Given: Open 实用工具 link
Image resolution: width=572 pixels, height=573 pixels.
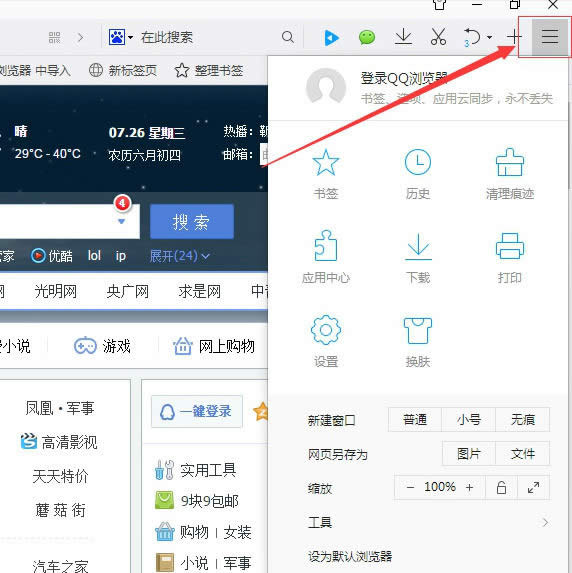Looking at the screenshot, I should [196, 470].
